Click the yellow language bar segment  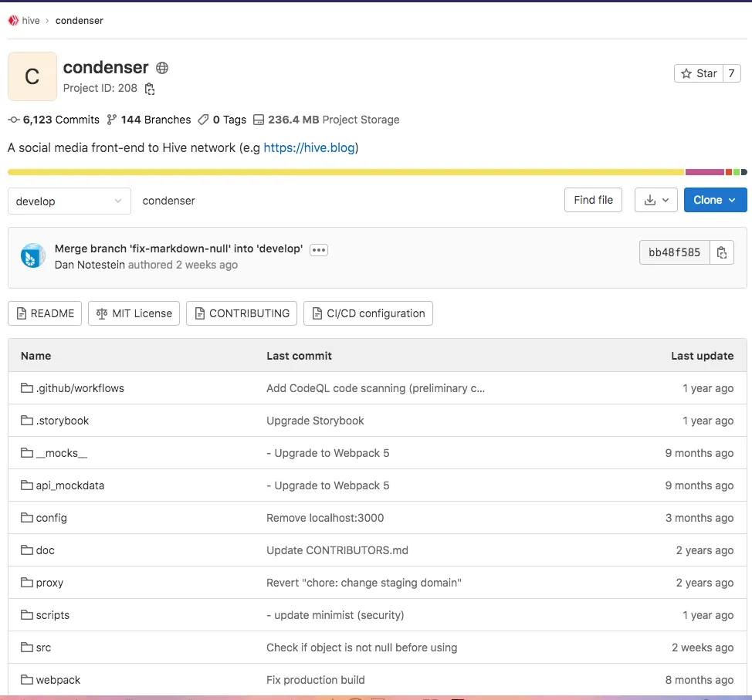click(x=346, y=172)
